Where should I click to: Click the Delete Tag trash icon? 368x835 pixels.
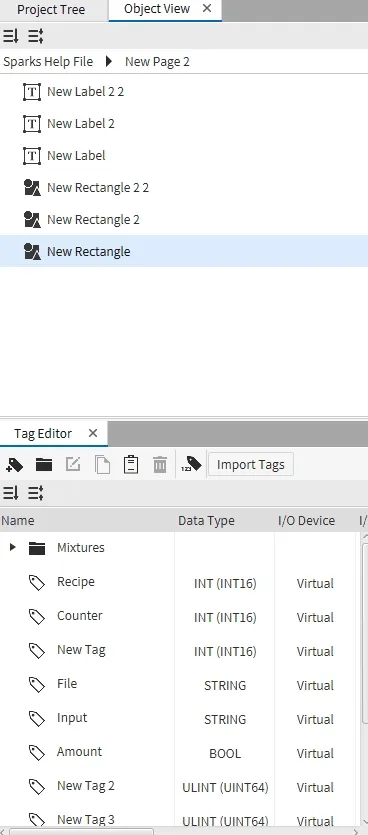click(160, 465)
